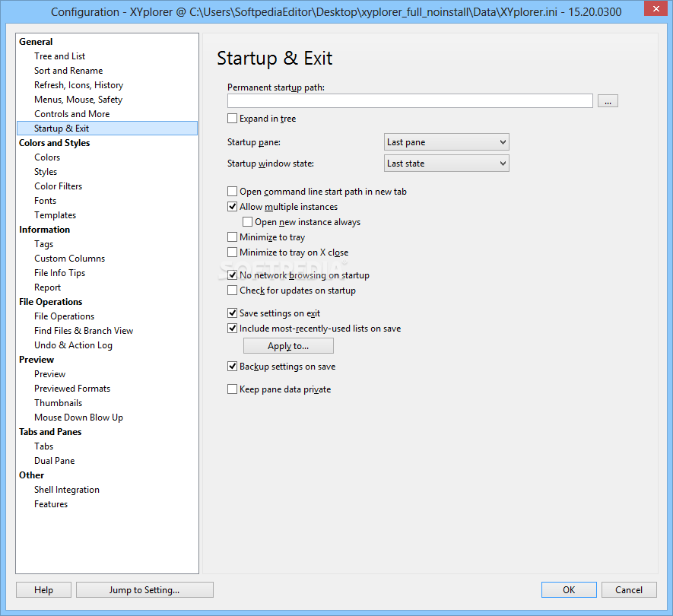This screenshot has height=616, width=673.
Task: Open Sort and Rename settings
Action: pos(68,71)
